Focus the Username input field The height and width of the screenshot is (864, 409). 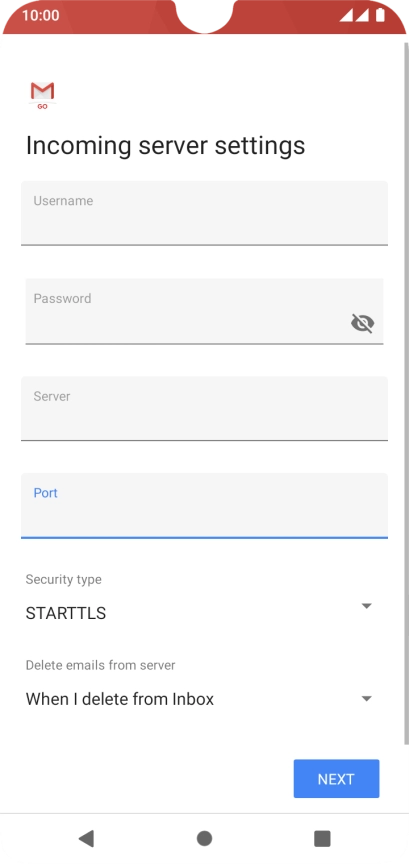204,213
